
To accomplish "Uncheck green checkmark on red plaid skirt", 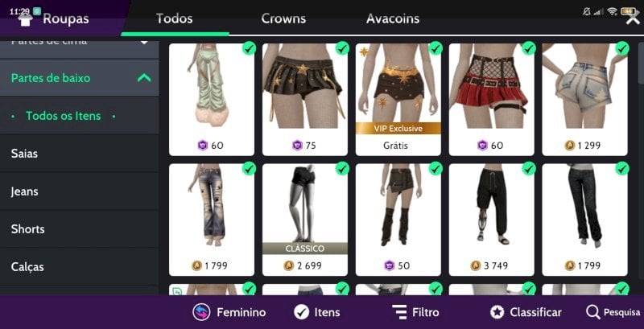I will click(529, 48).
